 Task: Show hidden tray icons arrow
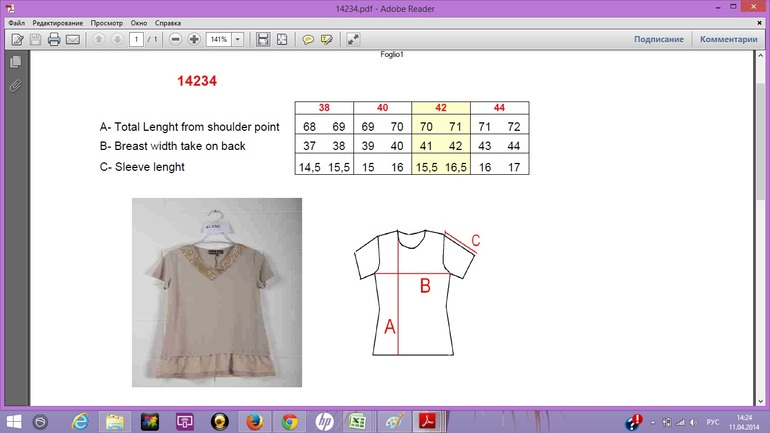(653, 422)
